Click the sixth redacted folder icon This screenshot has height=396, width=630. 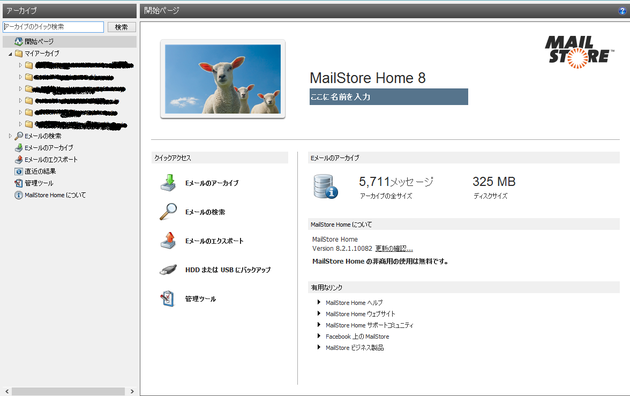pos(29,124)
